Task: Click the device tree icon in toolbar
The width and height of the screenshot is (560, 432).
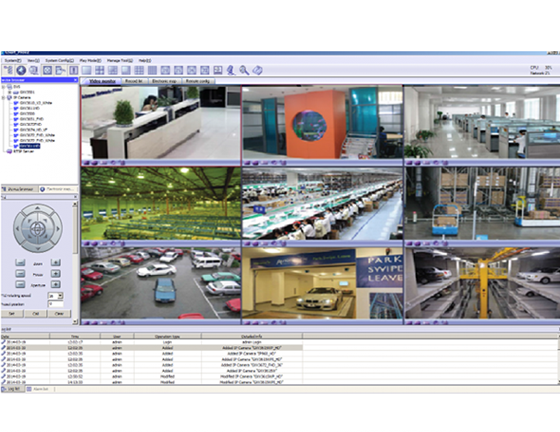Action: 8,70
